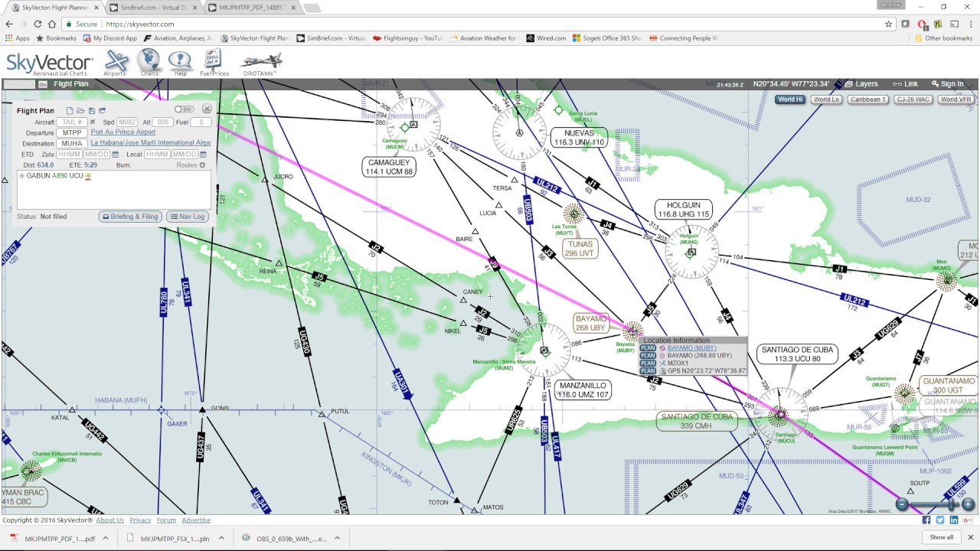Open Chrome three-dot menu
Screen dimensions: 980x551
click(969, 24)
